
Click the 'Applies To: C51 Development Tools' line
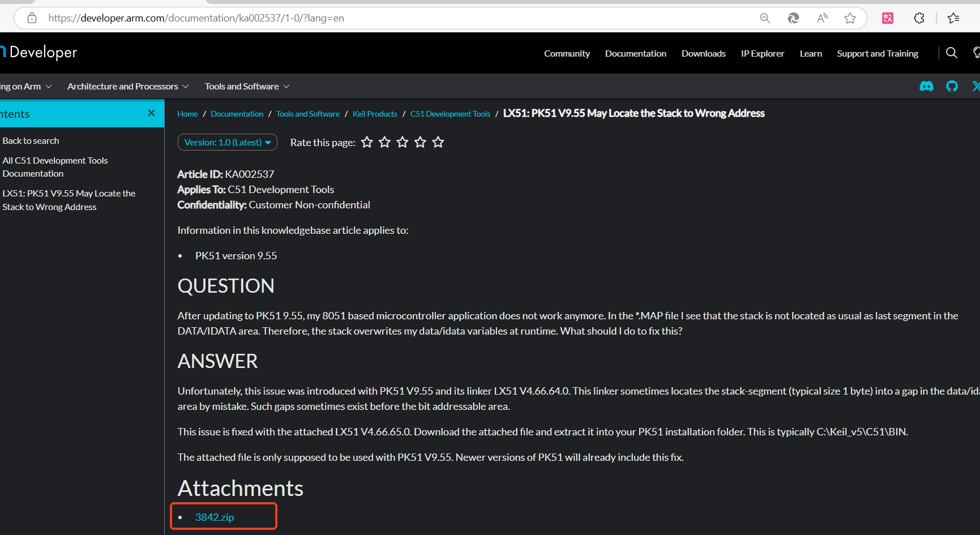click(256, 189)
